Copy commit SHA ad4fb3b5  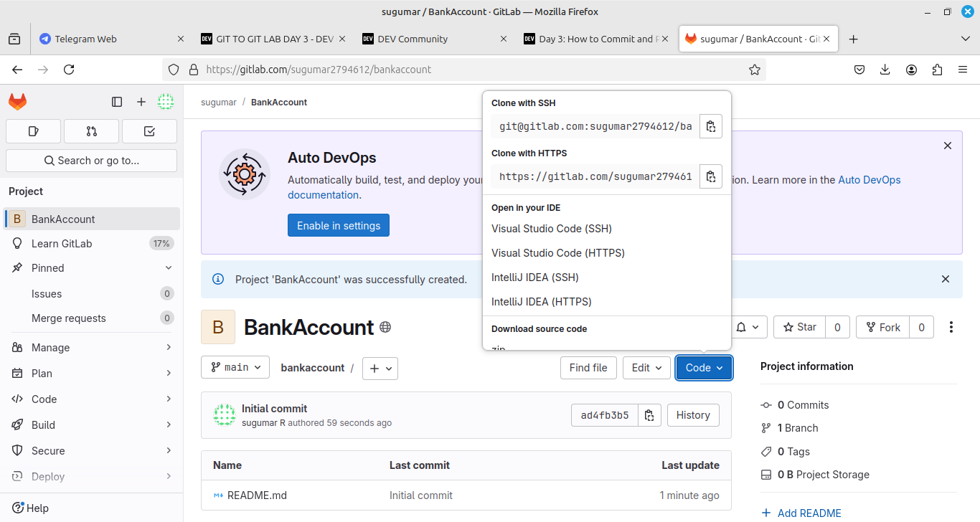649,415
